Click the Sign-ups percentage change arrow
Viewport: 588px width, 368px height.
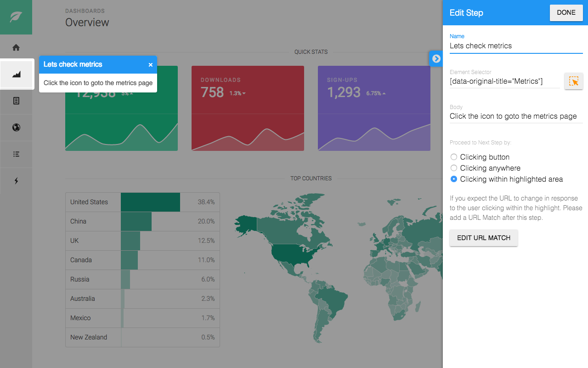click(384, 93)
